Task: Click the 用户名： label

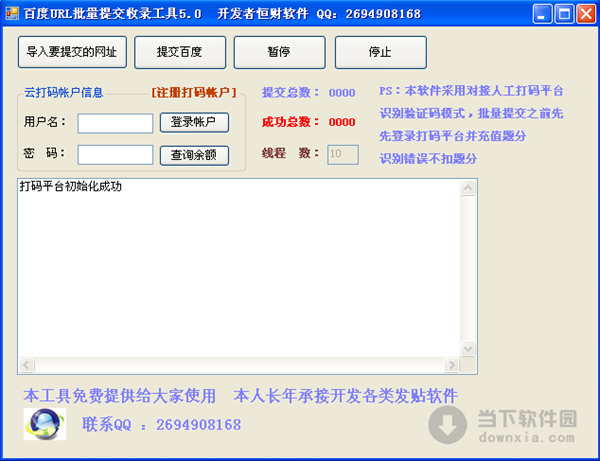Action: coord(45,122)
